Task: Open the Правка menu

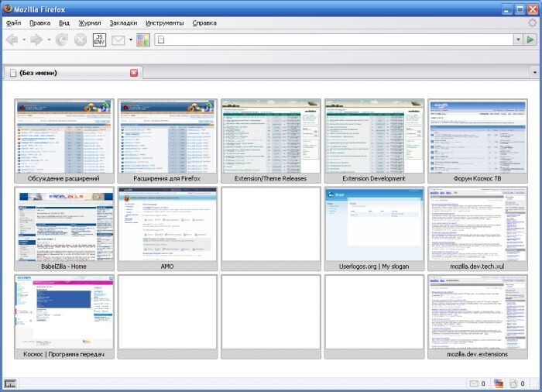Action: pos(39,22)
